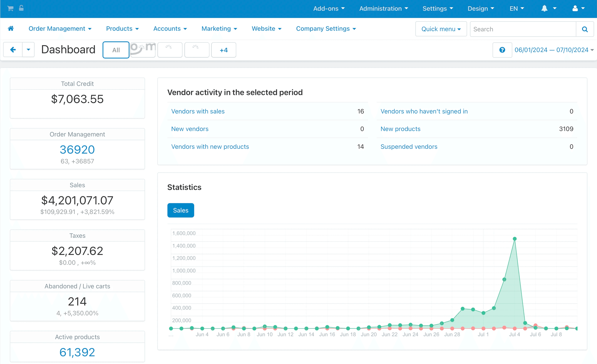Go to the home icon
This screenshot has width=597, height=364.
(11, 28)
